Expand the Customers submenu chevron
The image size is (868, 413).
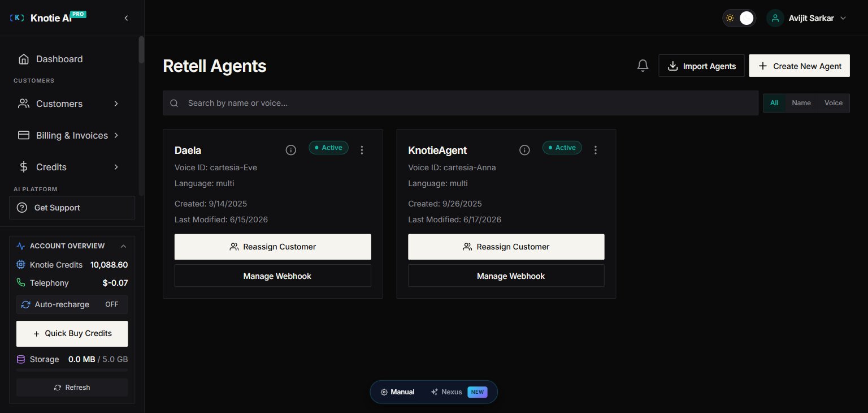(x=116, y=104)
